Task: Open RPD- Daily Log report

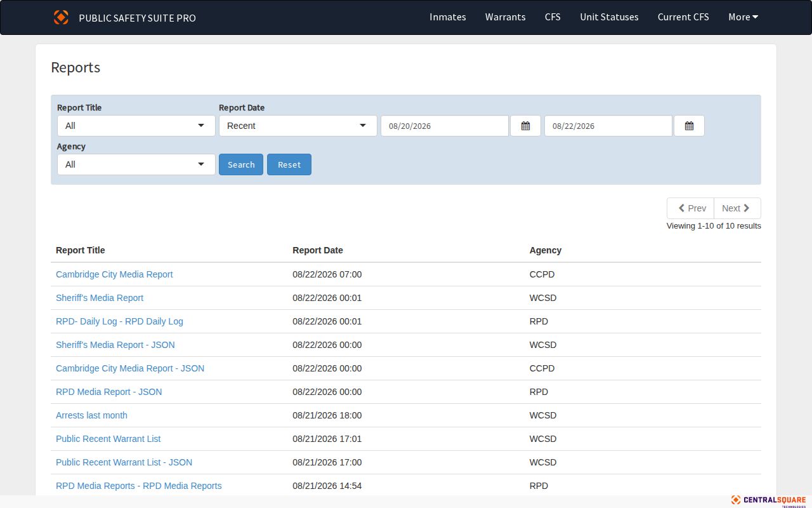Action: (x=119, y=321)
